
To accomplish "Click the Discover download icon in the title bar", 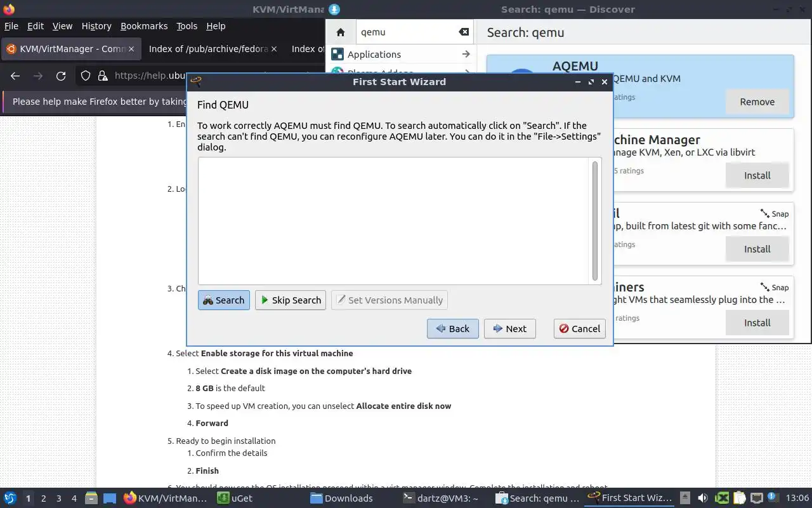I will tap(334, 9).
